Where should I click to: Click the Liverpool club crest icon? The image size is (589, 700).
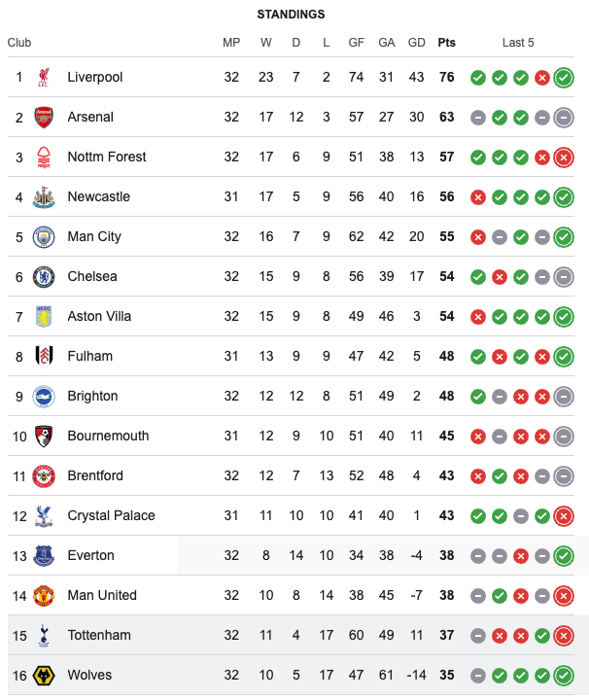point(44,77)
